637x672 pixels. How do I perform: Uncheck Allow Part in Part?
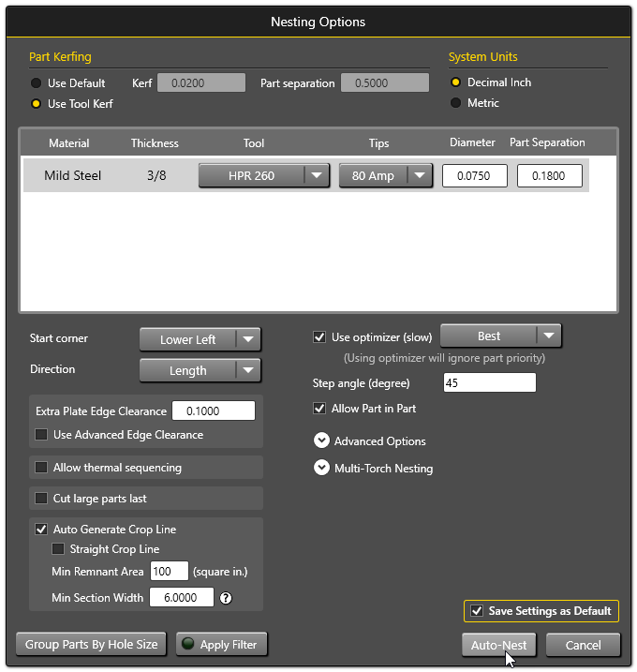click(x=319, y=409)
